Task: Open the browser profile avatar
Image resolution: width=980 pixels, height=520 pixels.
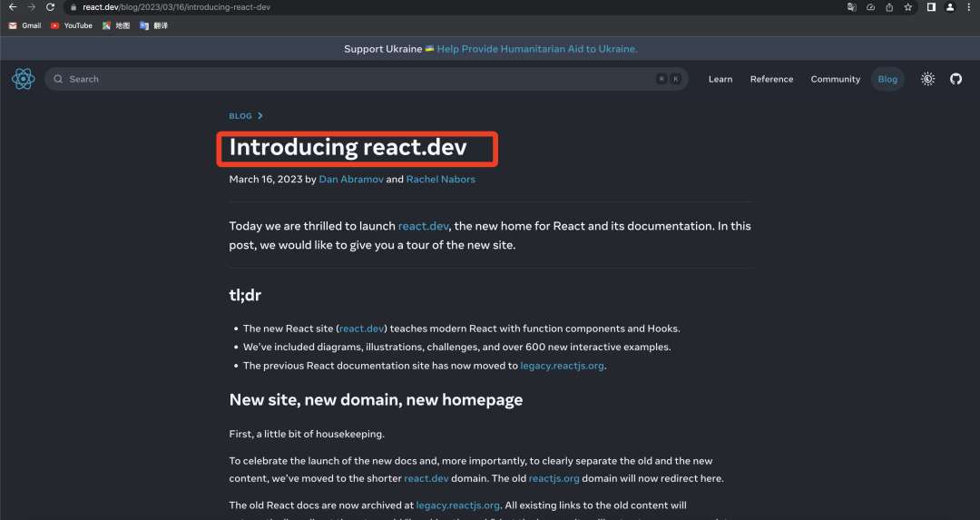Action: pos(950,7)
